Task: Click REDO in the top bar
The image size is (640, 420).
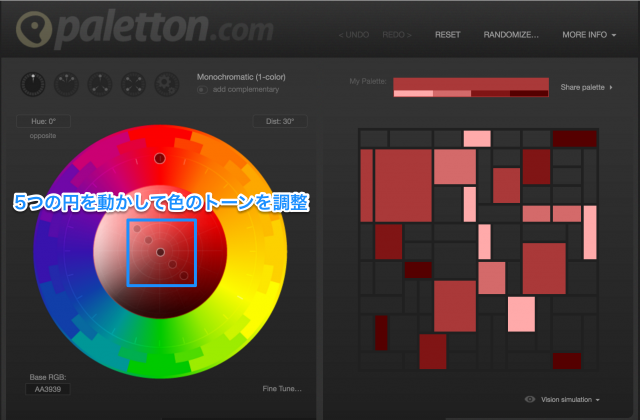Action: 397,35
